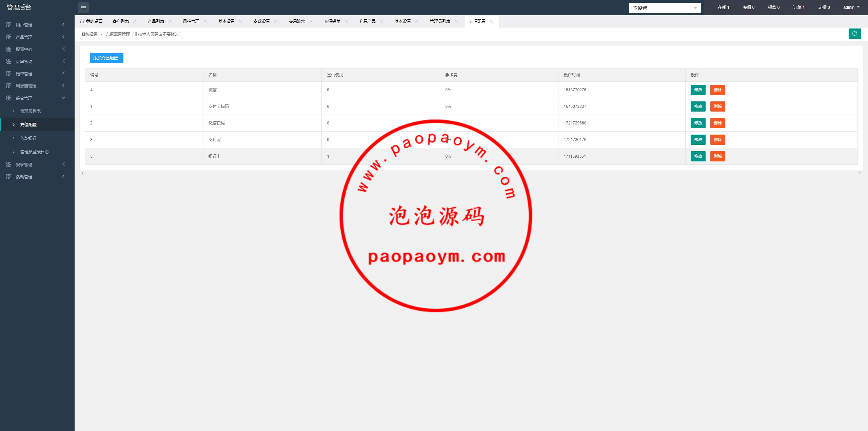Click the 错单管理 grid icon
This screenshot has height=431, width=868.
click(x=9, y=74)
